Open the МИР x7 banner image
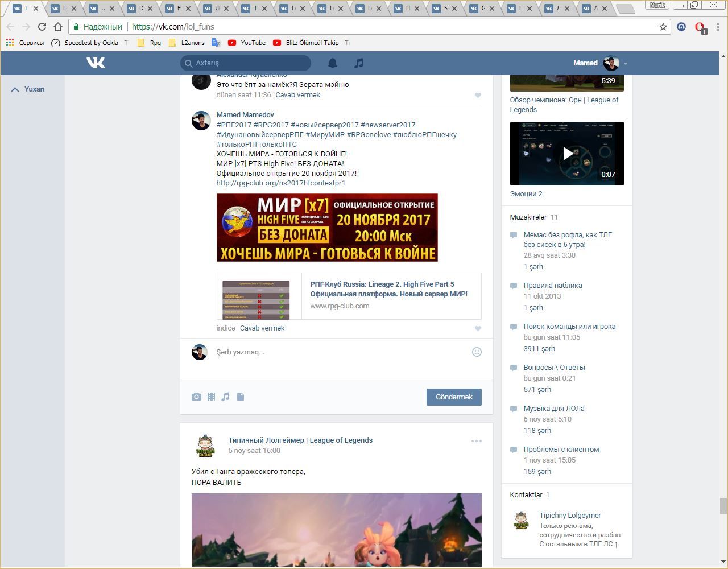 327,228
